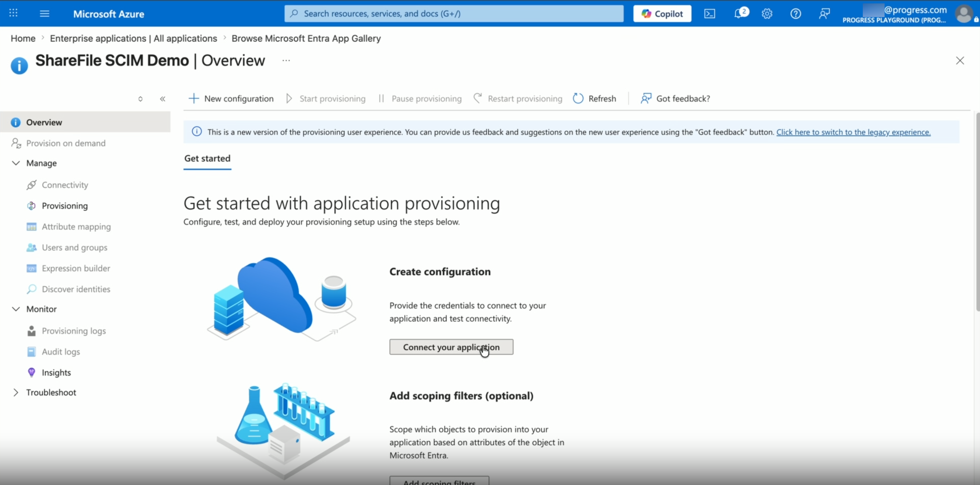Click New configuration
Viewport: 980px width, 485px height.
coord(231,98)
